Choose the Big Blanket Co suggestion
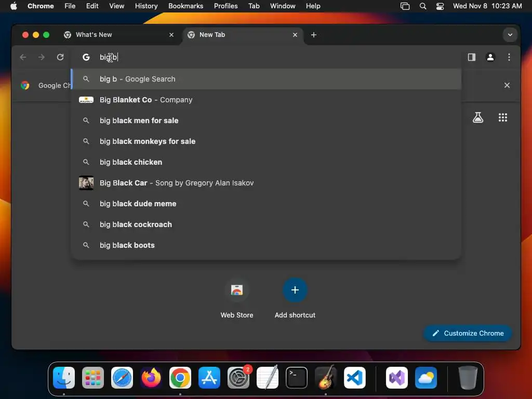This screenshot has width=532, height=399. (267, 100)
